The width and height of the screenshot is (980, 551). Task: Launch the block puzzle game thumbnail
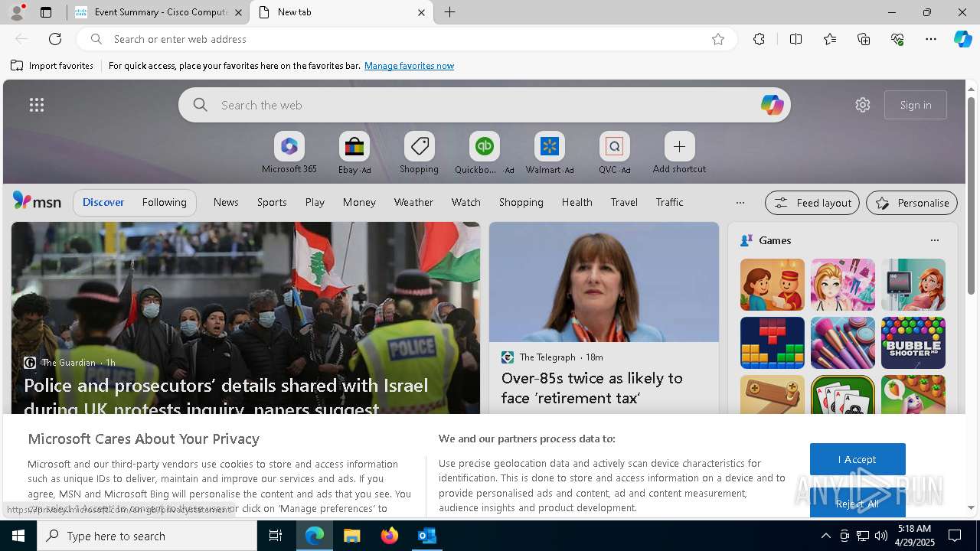coord(772,343)
